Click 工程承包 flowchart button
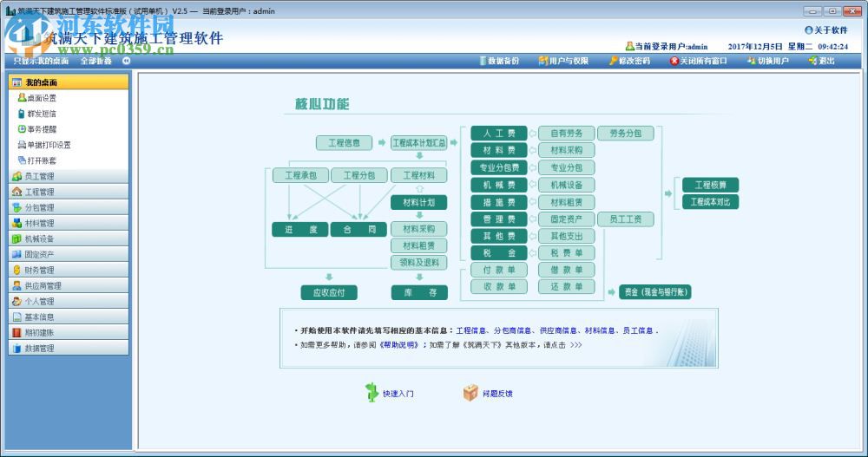The height and width of the screenshot is (457, 868). 300,175
